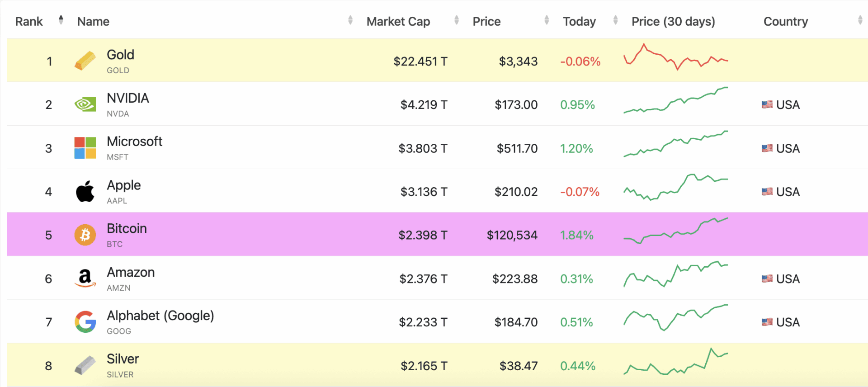Open the Bitcoin name link
Screen dimensions: 868x387
127,229
